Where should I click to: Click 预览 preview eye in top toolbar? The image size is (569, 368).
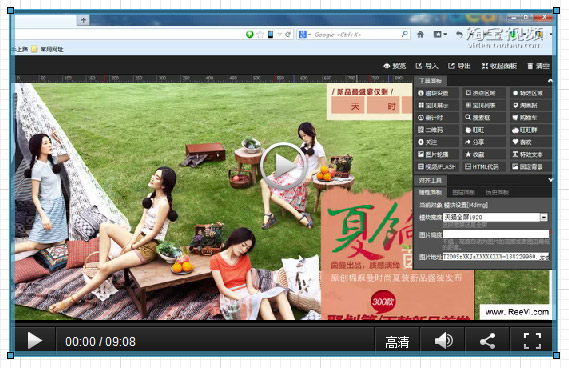point(394,66)
